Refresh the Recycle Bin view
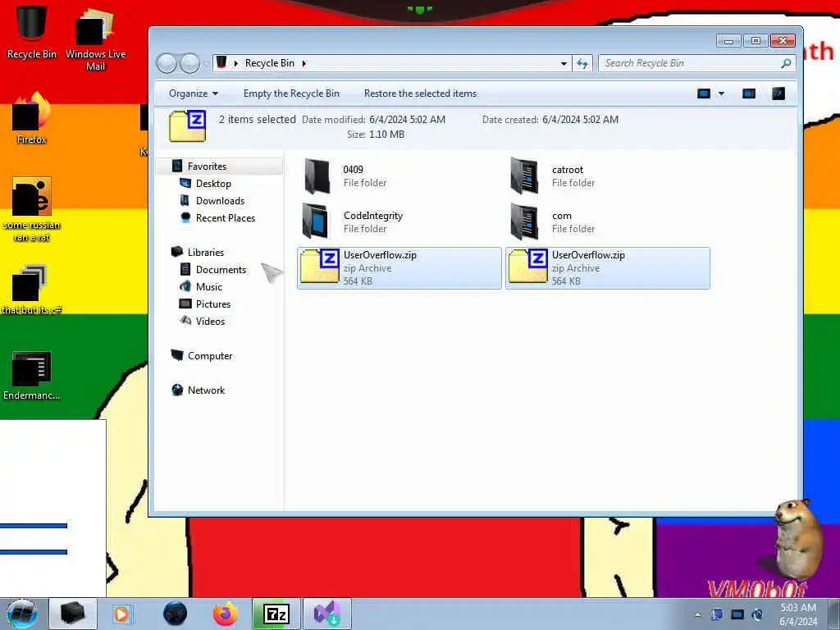This screenshot has height=630, width=840. 582,63
